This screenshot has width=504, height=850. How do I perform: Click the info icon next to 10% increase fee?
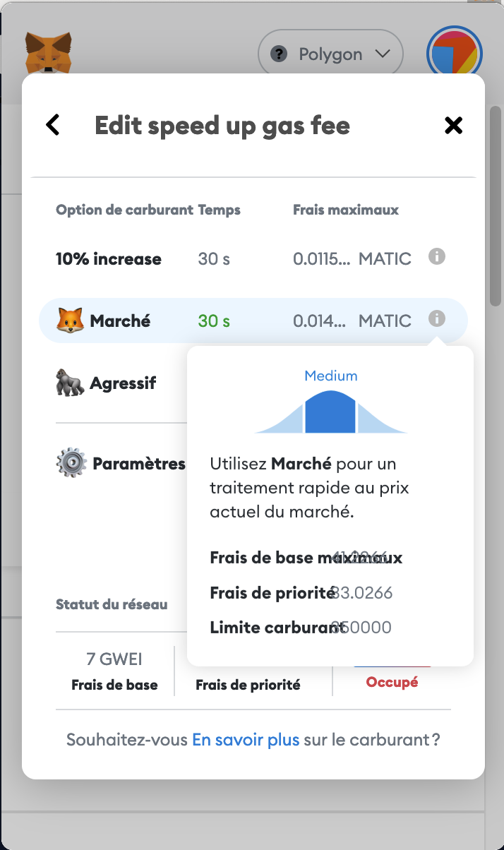[x=437, y=256]
